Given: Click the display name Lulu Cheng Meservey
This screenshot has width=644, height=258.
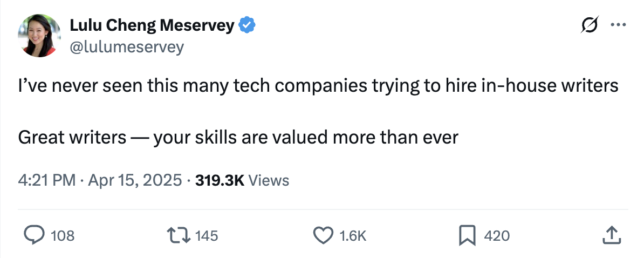Looking at the screenshot, I should click(152, 25).
